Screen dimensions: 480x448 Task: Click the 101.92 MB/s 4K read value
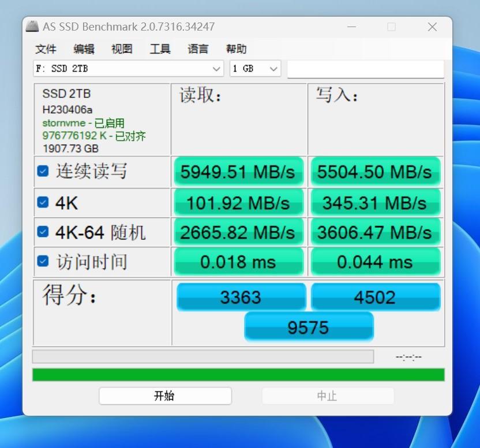point(238,203)
